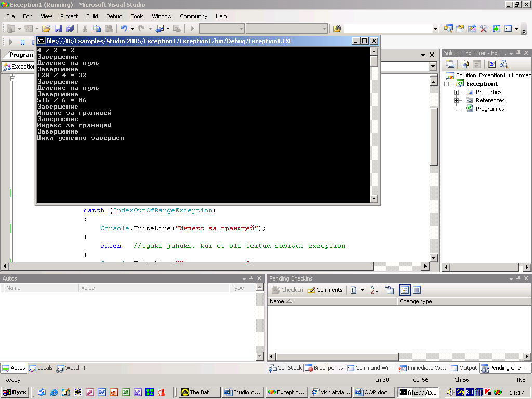The image size is (532, 399).
Task: Click View Code icon in Solution Explorer
Action: [492, 64]
